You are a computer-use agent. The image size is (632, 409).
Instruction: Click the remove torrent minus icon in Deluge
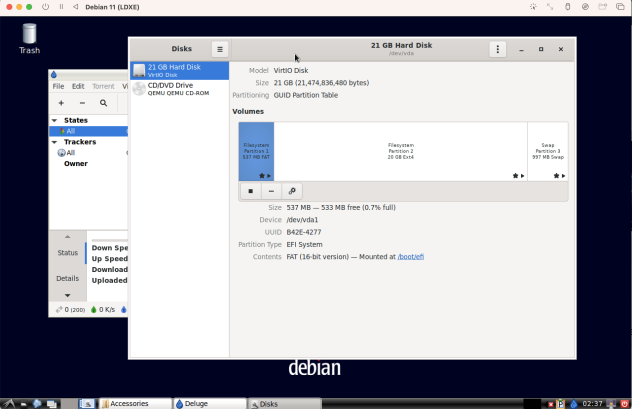pos(82,103)
